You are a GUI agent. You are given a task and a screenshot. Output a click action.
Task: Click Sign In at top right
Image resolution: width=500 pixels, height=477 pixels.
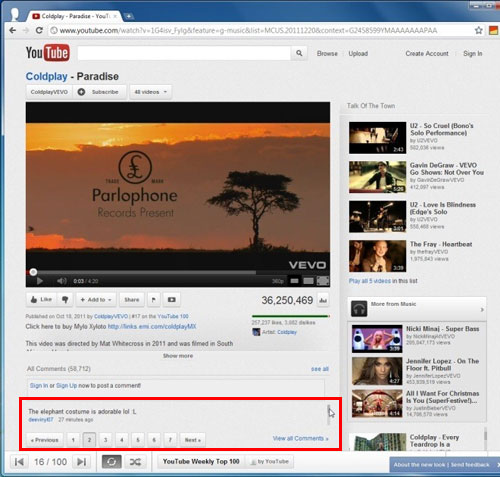point(472,53)
